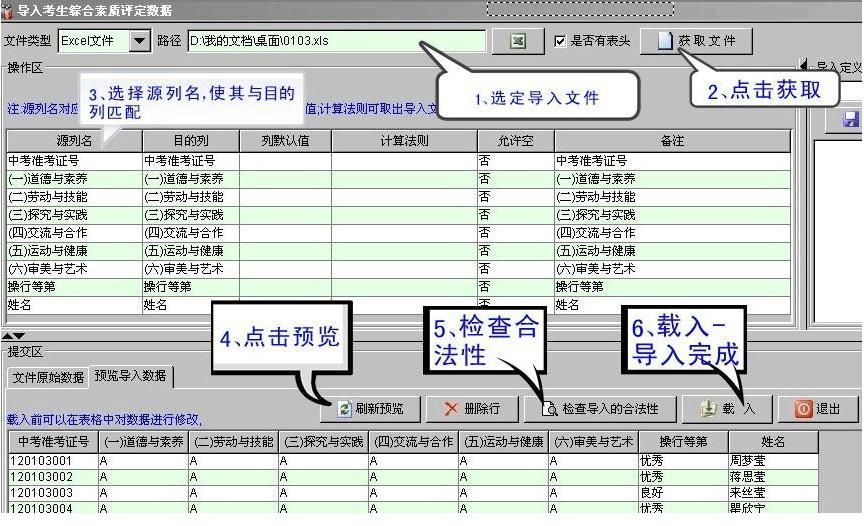Click name cell 蒋思莹
This screenshot has width=864, height=526.
pyautogui.click(x=773, y=477)
